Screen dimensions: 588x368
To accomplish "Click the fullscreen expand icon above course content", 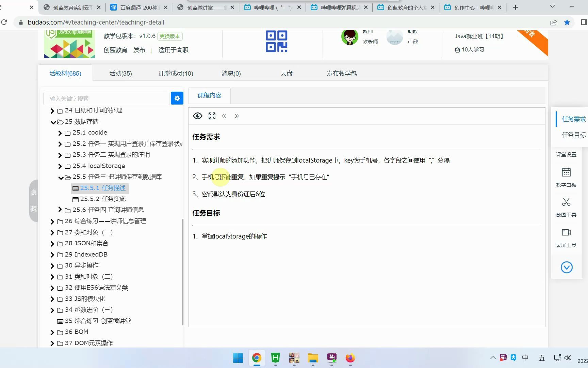I will (x=212, y=116).
